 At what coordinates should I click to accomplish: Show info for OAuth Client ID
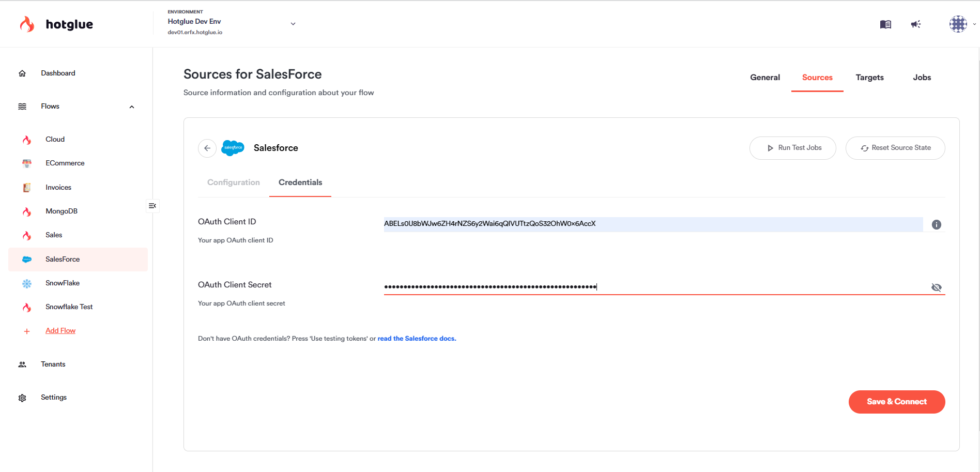pyautogui.click(x=937, y=224)
